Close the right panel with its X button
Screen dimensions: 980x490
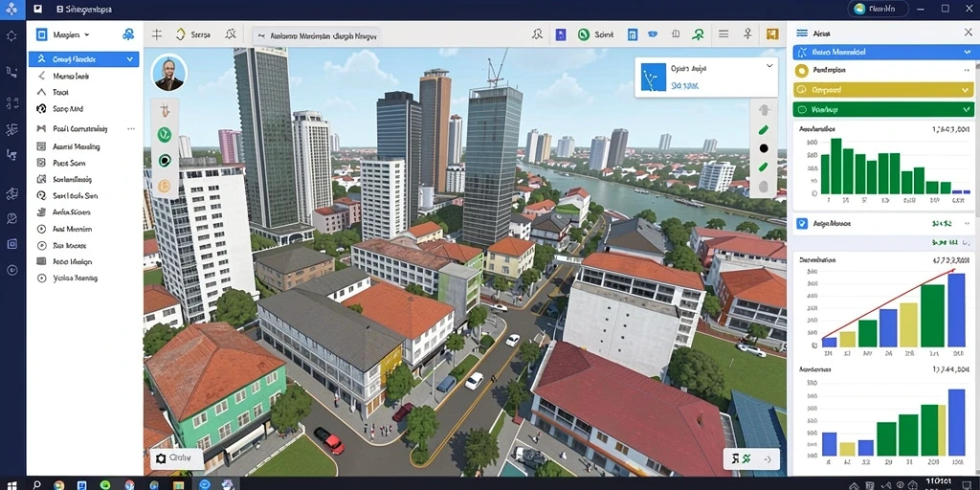(x=969, y=33)
